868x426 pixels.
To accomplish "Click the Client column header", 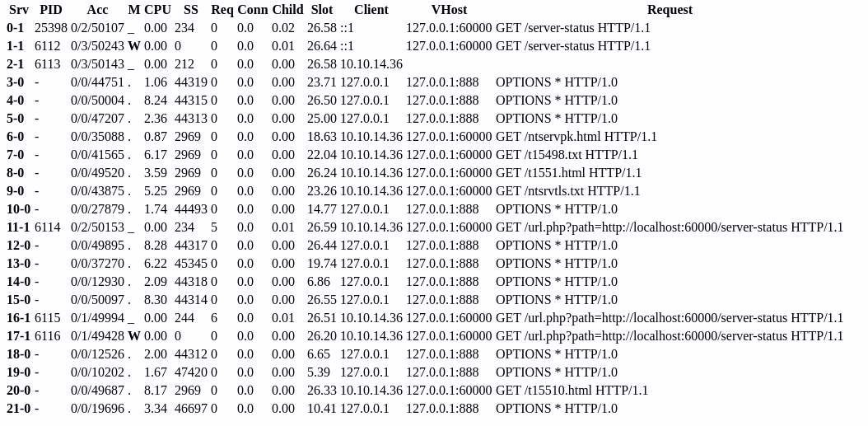I will tap(371, 10).
